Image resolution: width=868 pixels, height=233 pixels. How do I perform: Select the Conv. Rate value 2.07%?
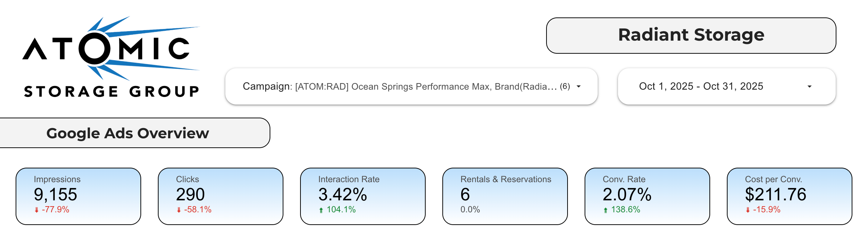[x=627, y=195]
